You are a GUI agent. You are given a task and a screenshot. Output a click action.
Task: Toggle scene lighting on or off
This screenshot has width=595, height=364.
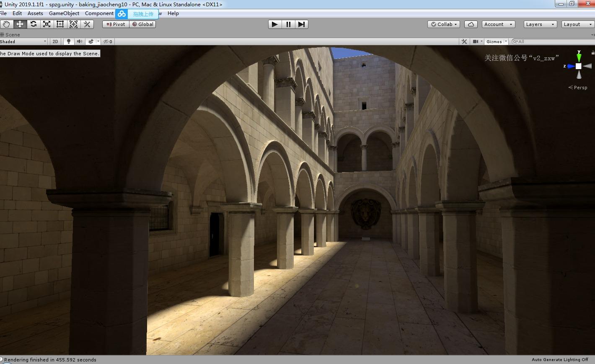coord(68,41)
